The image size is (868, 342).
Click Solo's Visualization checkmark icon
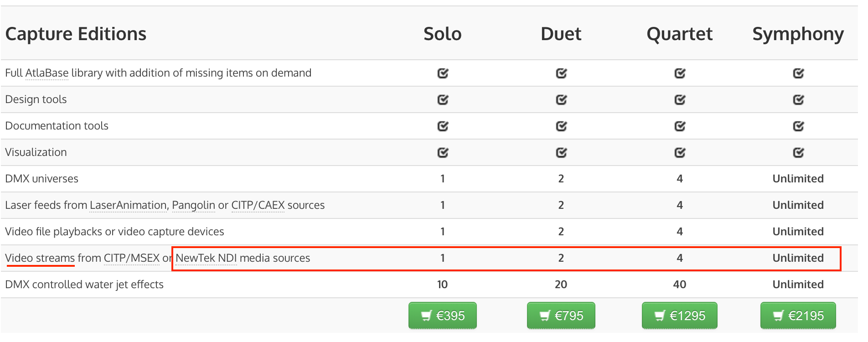point(443,153)
